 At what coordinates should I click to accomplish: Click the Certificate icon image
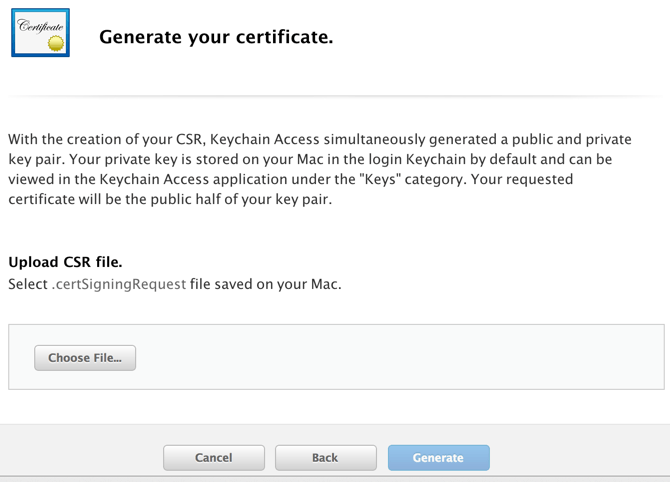click(41, 32)
